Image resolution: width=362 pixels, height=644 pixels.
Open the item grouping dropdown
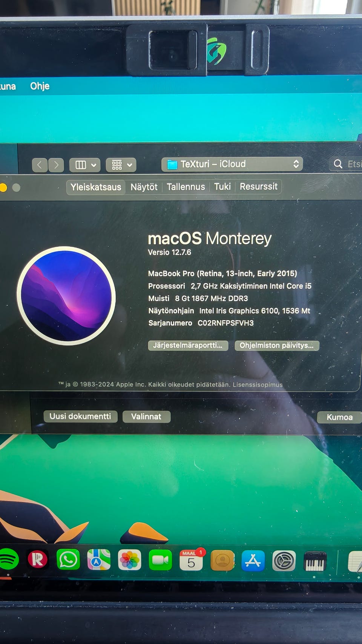pyautogui.click(x=121, y=165)
